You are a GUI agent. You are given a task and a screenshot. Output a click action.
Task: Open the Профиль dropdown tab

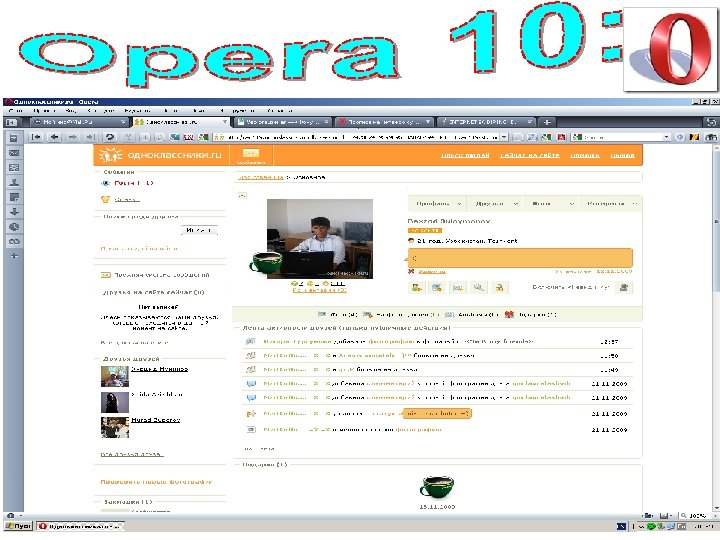click(x=437, y=203)
